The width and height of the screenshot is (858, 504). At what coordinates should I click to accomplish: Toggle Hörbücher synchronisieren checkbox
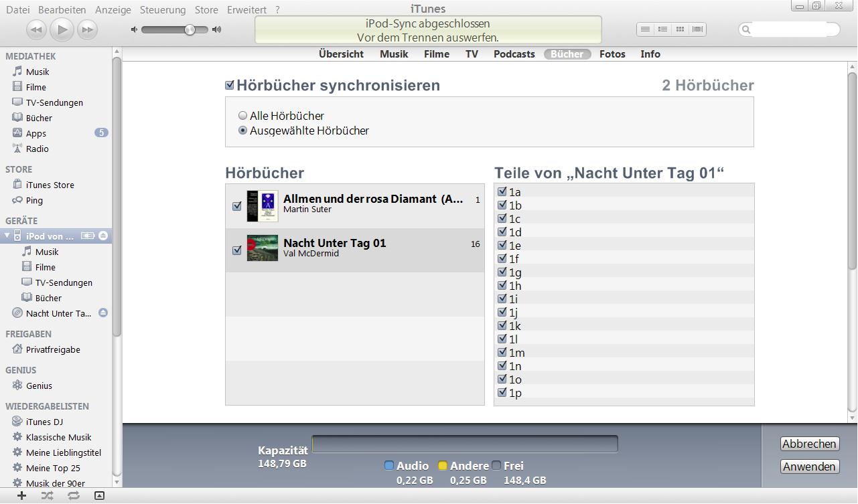(x=230, y=85)
